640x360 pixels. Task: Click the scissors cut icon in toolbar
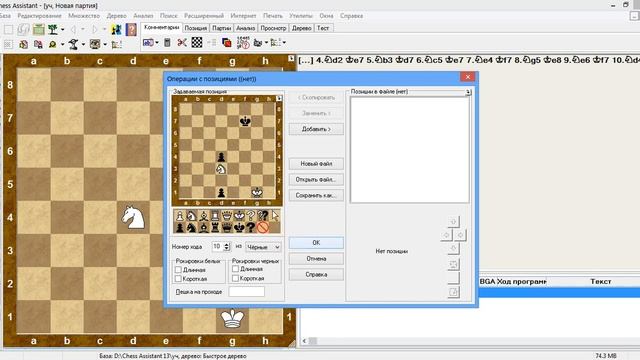click(182, 42)
